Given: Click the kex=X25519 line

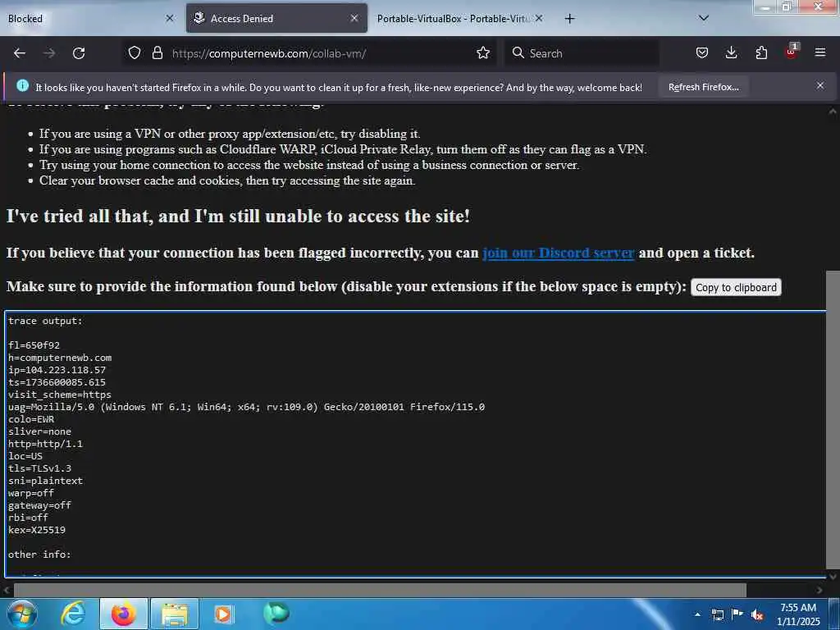Looking at the screenshot, I should [x=37, y=531].
